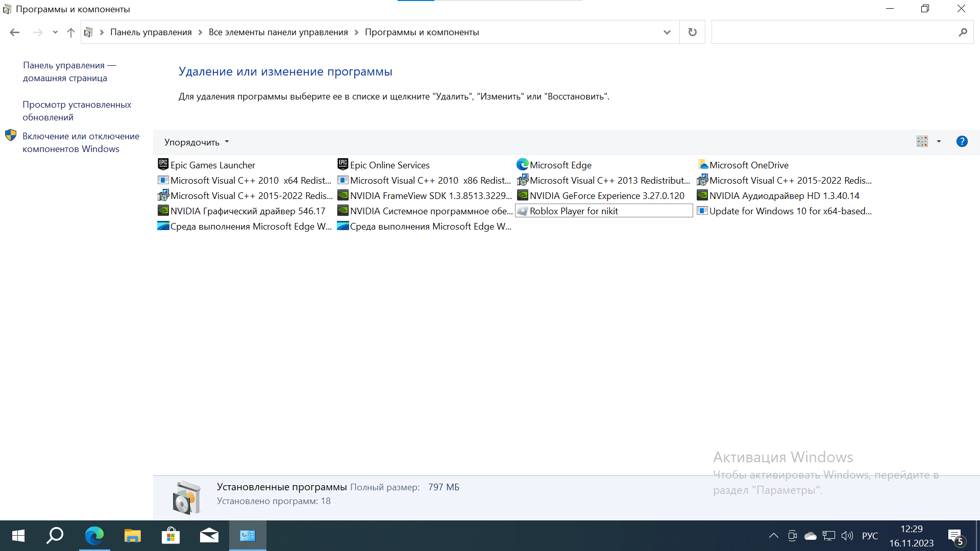The width and height of the screenshot is (980, 551).
Task: Select the Microsoft Edge program icon
Action: click(522, 165)
